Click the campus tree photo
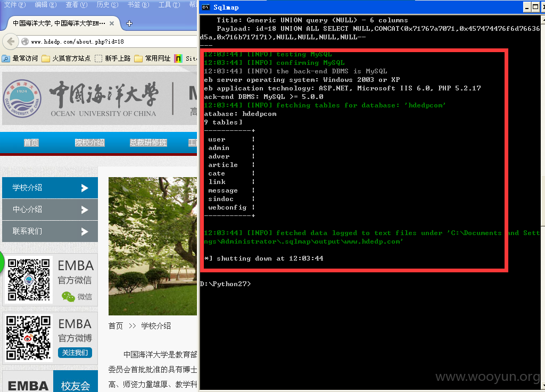 click(x=153, y=246)
